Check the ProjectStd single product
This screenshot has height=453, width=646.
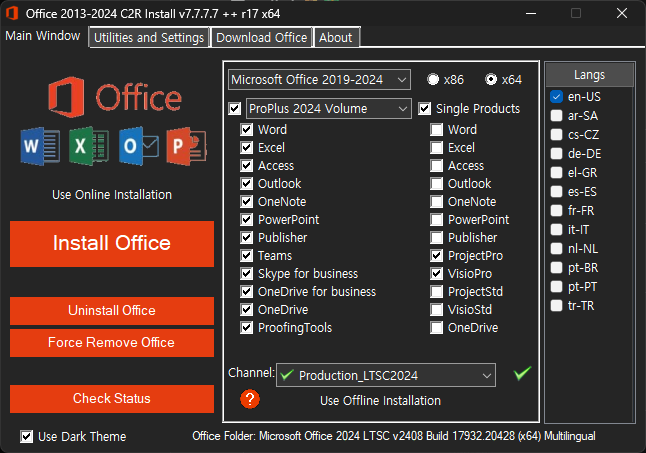click(x=436, y=292)
